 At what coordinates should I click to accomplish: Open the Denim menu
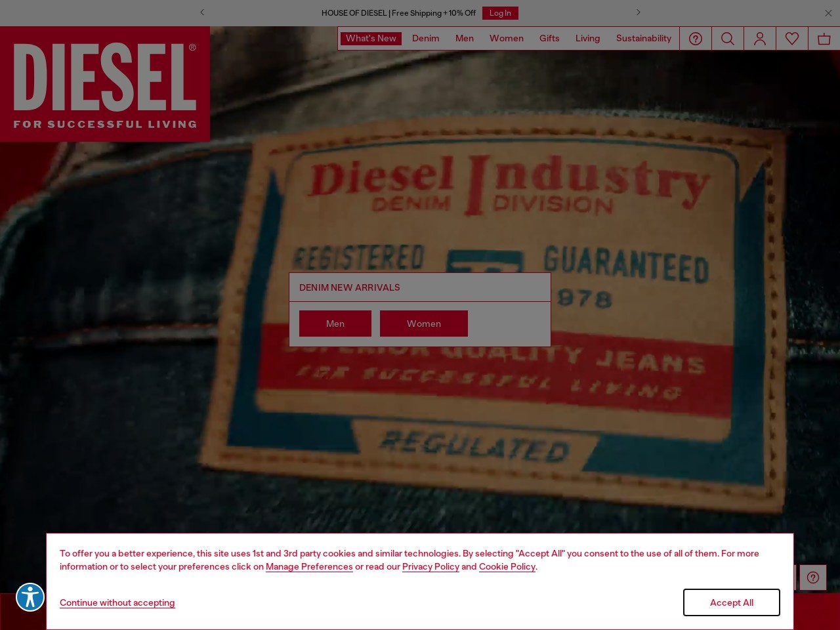(x=426, y=39)
